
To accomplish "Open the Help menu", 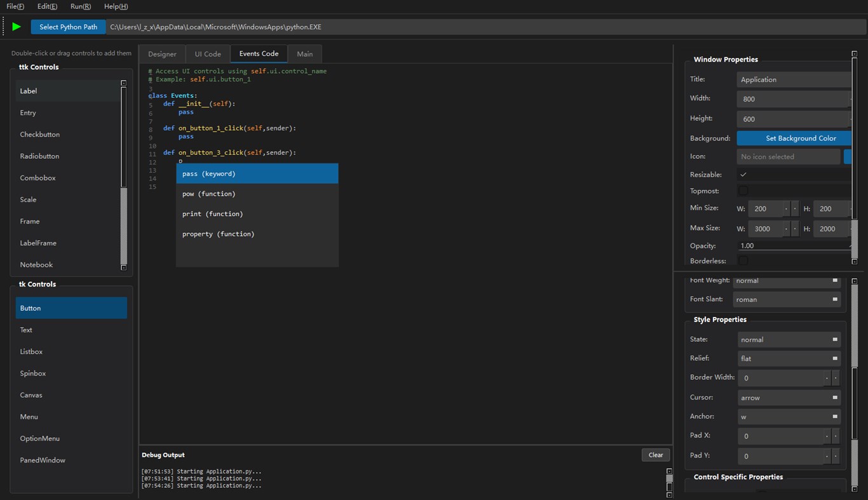I will coord(116,6).
